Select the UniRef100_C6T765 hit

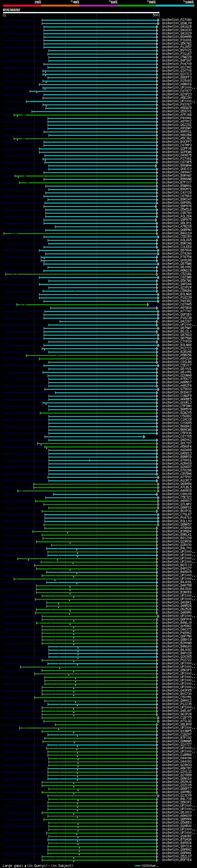[176, 437]
